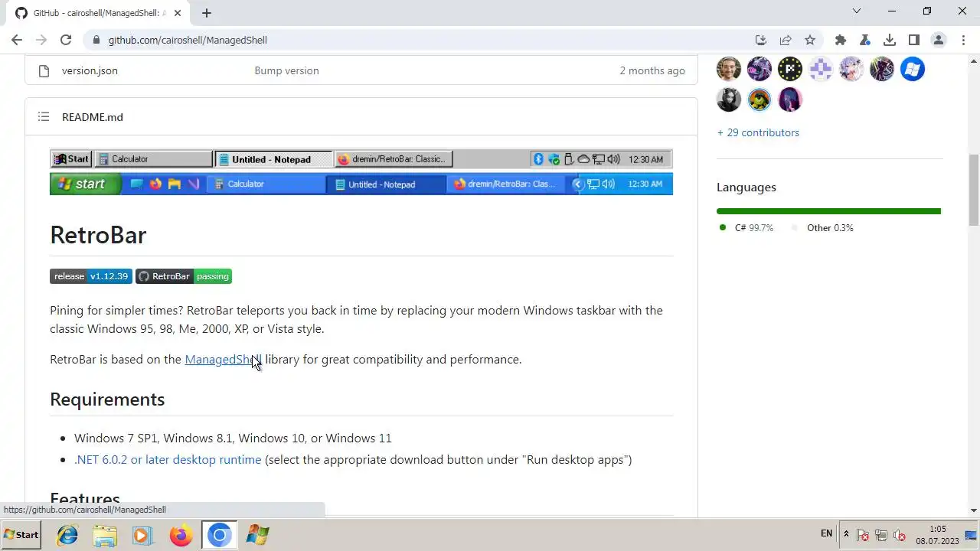Open the blue Windows-logo contributor avatar

coord(913,69)
